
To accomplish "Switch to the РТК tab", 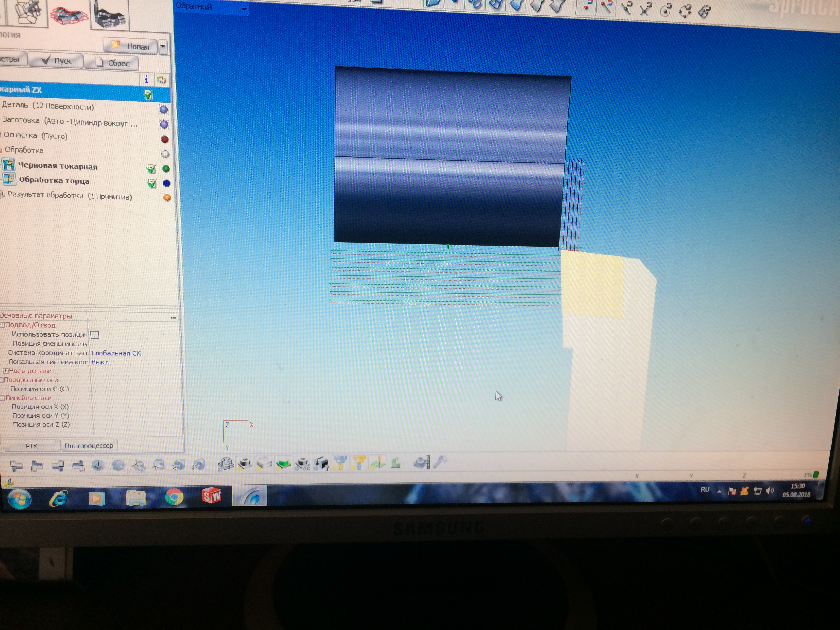I will click(31, 446).
